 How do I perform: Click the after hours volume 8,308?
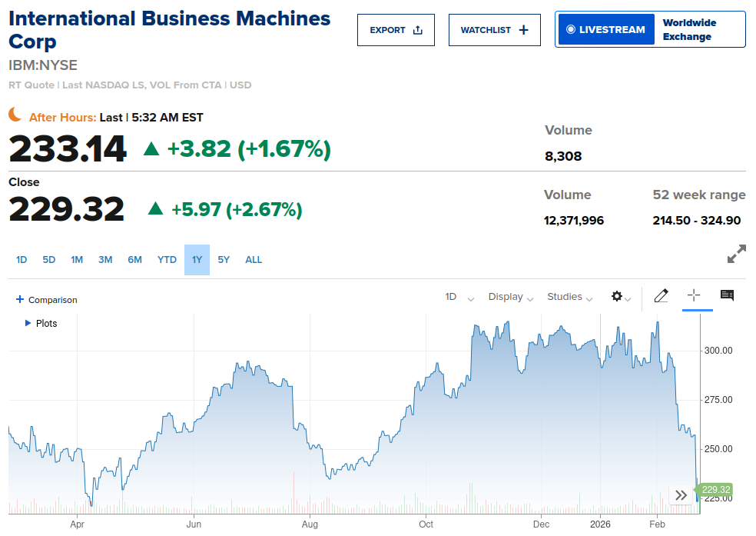(x=563, y=156)
